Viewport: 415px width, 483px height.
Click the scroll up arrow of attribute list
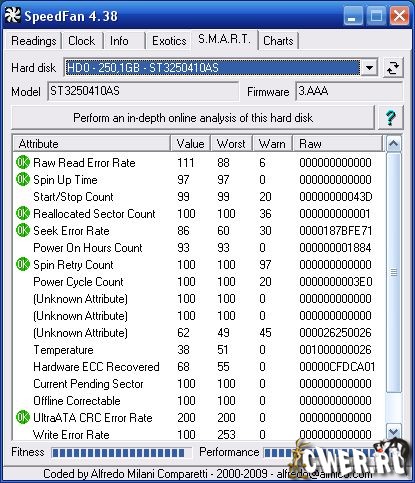[394, 144]
